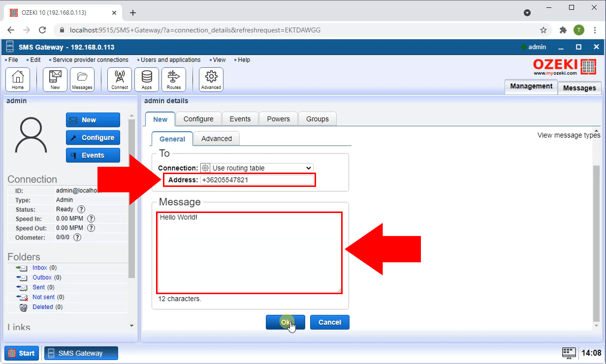Switch to the Advanced sub-tab
The width and height of the screenshot is (606, 364).
point(217,139)
